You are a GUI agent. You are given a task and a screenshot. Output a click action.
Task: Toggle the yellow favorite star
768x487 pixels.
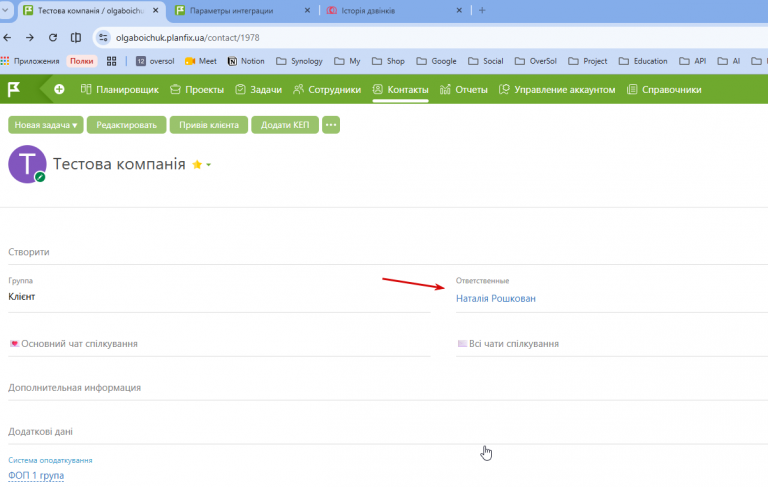197,165
